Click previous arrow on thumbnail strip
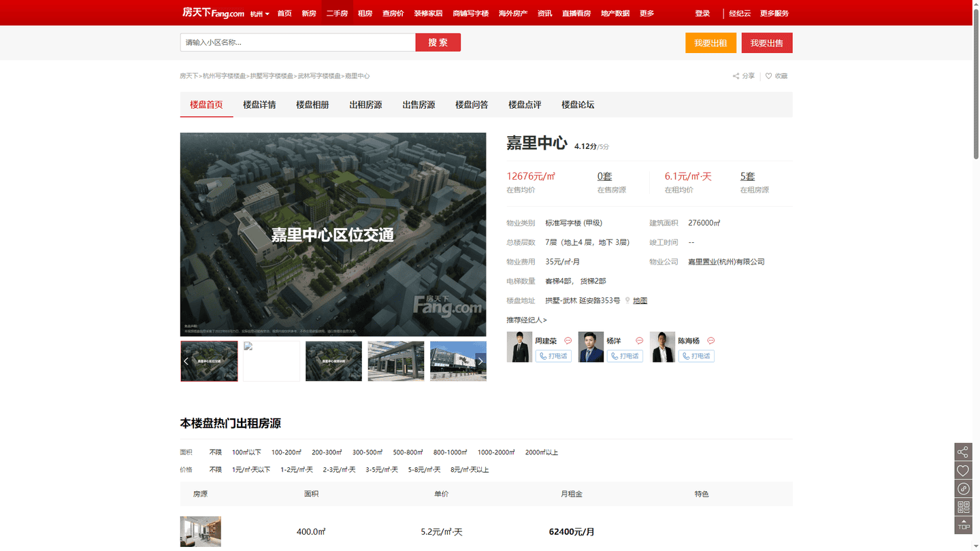The height and width of the screenshot is (551, 980). 186,361
